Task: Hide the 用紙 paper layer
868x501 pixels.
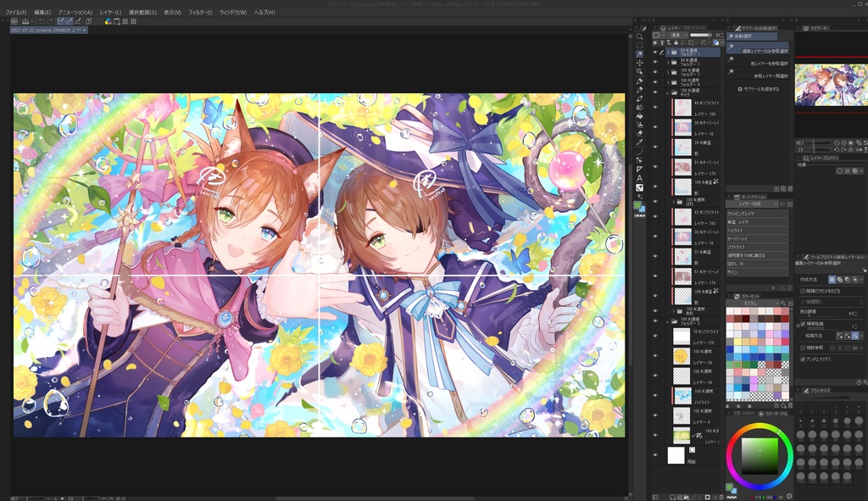Action: (x=655, y=455)
